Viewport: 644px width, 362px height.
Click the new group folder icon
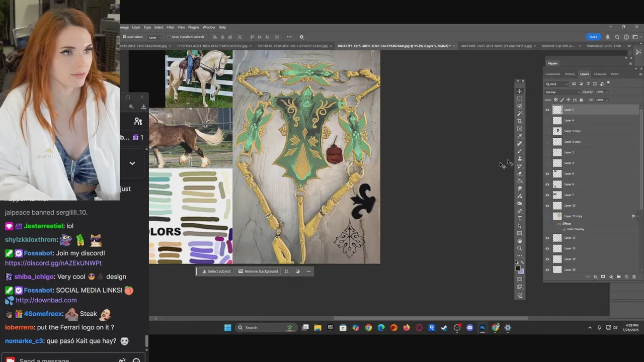click(618, 277)
